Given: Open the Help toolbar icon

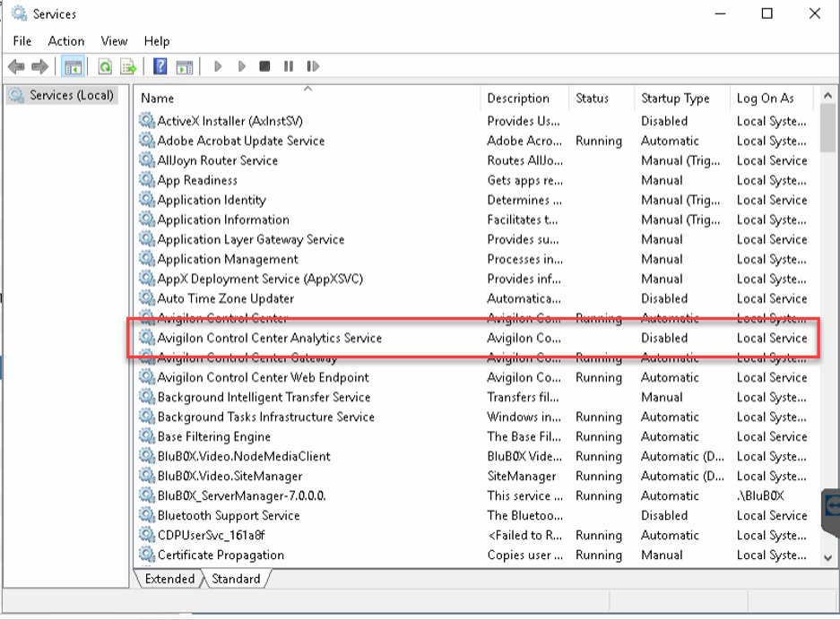Looking at the screenshot, I should [160, 66].
